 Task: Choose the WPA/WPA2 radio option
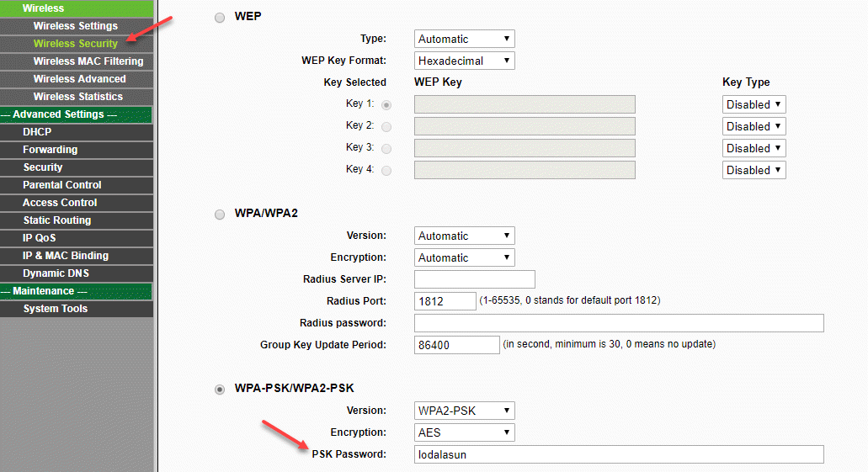pyautogui.click(x=220, y=215)
